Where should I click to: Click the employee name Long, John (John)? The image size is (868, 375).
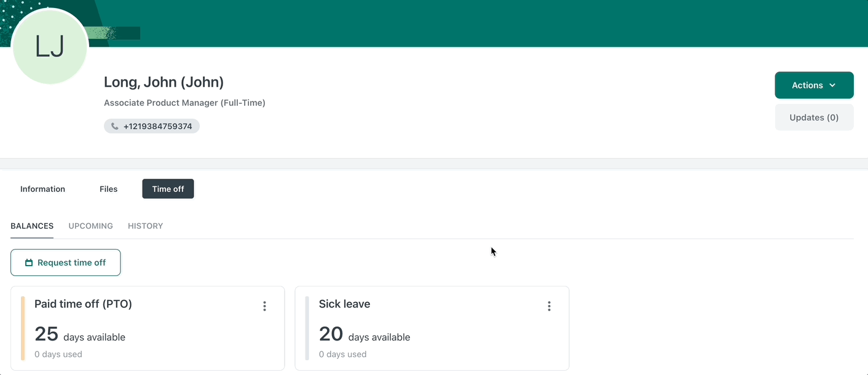pyautogui.click(x=164, y=82)
